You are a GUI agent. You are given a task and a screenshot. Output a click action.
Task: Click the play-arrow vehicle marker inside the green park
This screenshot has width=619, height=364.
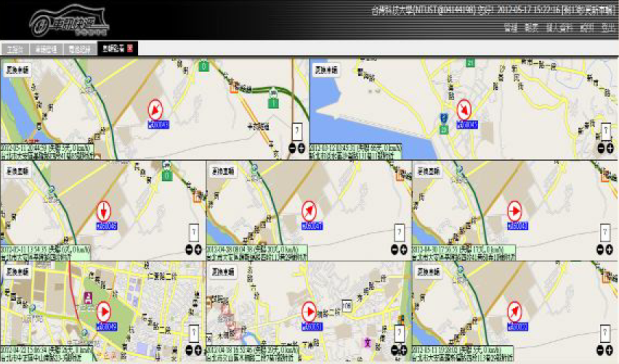click(104, 312)
